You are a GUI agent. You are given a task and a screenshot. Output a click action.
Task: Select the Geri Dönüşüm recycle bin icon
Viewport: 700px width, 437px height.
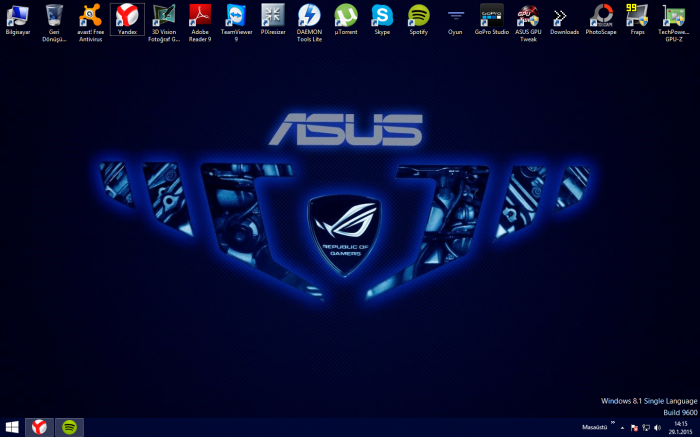coord(54,15)
